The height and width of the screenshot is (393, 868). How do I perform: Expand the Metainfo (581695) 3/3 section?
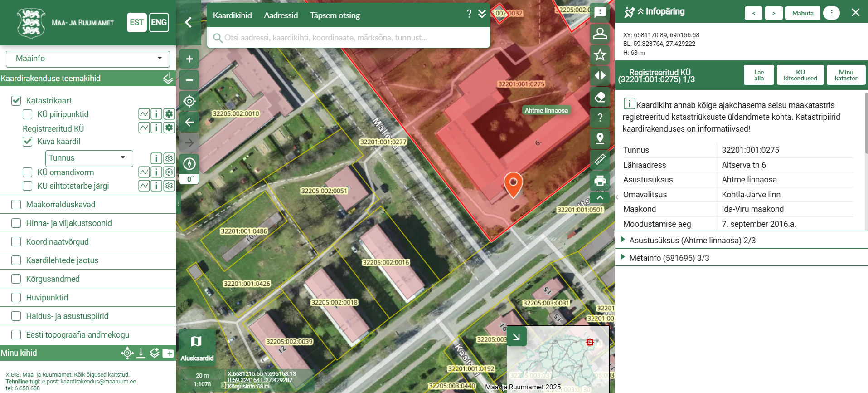(669, 258)
